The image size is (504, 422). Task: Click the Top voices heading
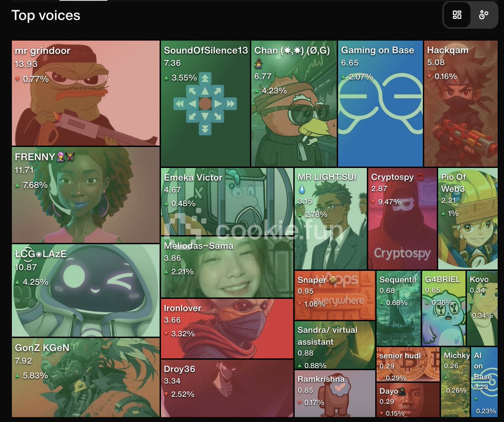(46, 16)
